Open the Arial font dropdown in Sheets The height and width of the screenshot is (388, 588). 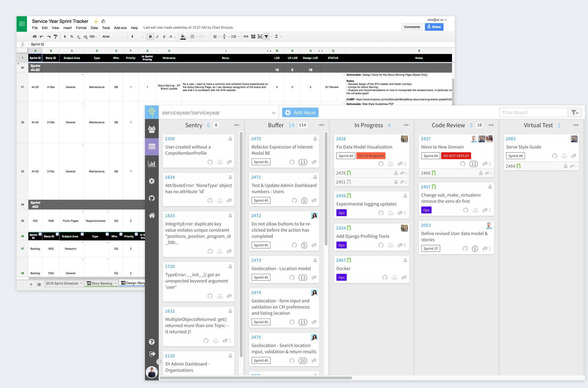coord(113,37)
